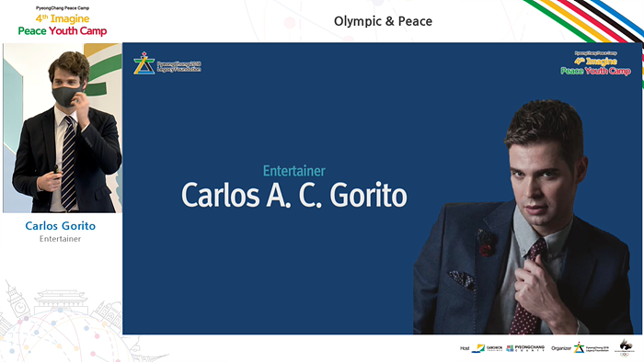Image resolution: width=644 pixels, height=362 pixels.
Task: Click the "Carlos A. C. Gorito" slide heading
Action: [x=294, y=195]
